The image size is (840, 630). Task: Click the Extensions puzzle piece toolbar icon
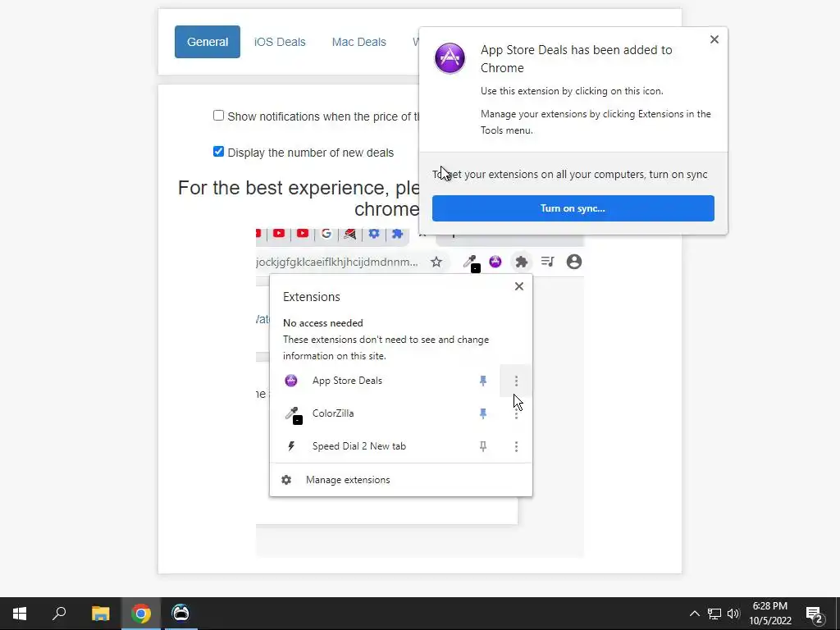tap(521, 262)
